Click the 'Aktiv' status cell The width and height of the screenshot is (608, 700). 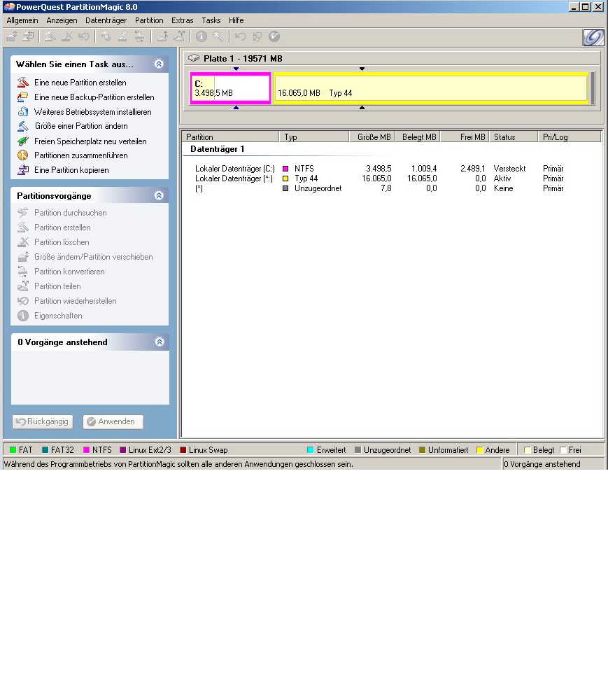pos(502,178)
